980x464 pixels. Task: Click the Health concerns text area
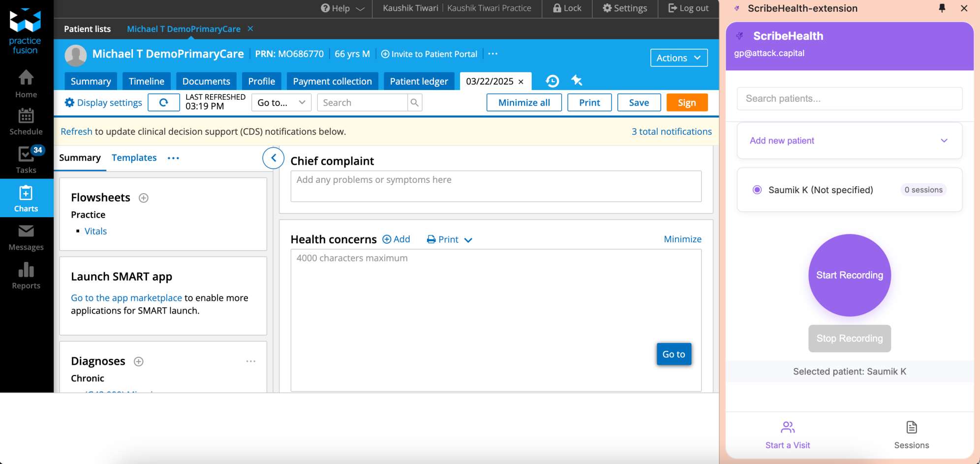(x=496, y=320)
